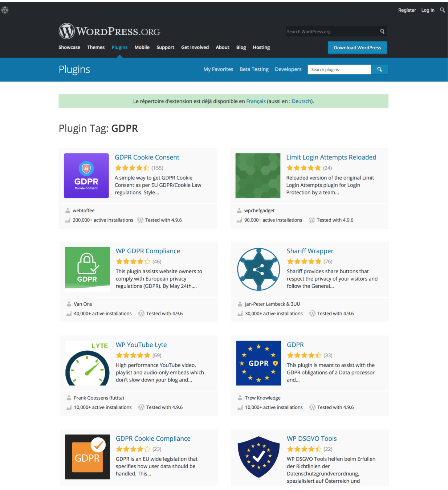Click the WP GDPR Compliance green lock icon
Screen dimensions: 448x490
(87, 269)
